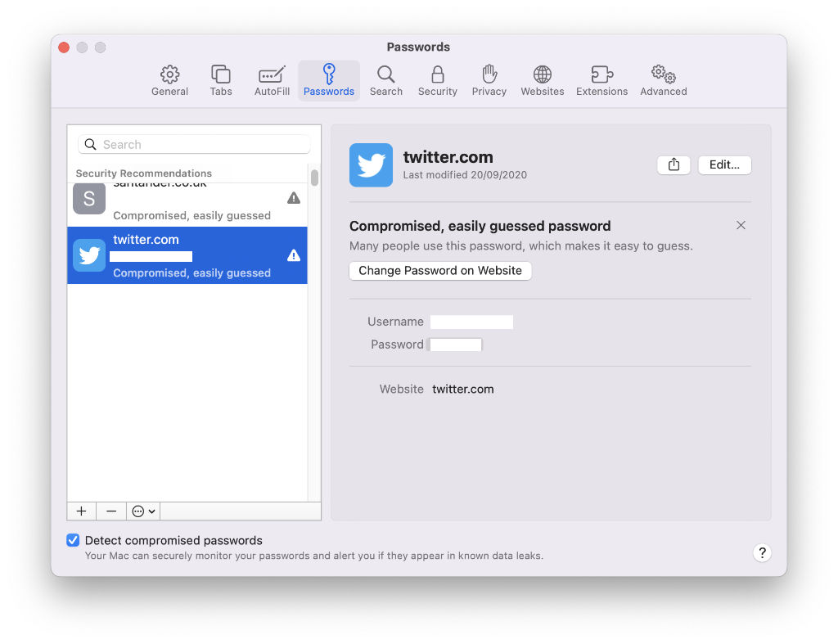Screen dimensions: 838x644
Task: Click the large Twitter logo in details pane
Action: click(x=371, y=165)
